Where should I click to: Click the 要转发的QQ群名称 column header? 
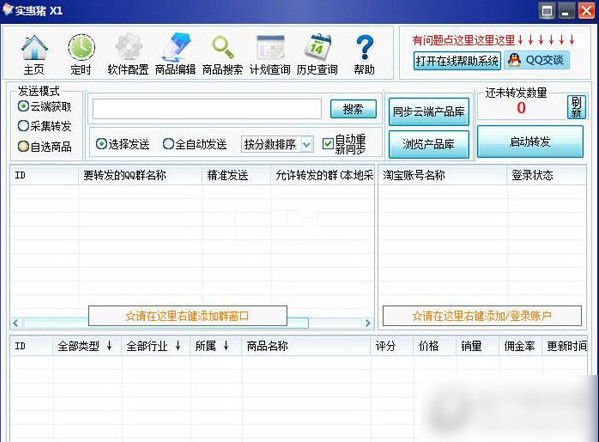tap(140, 175)
